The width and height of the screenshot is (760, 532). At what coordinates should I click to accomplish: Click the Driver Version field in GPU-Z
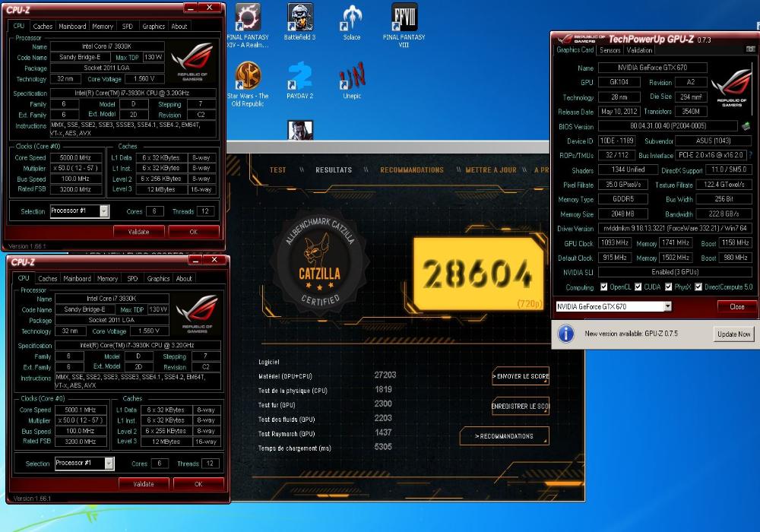pos(675,228)
